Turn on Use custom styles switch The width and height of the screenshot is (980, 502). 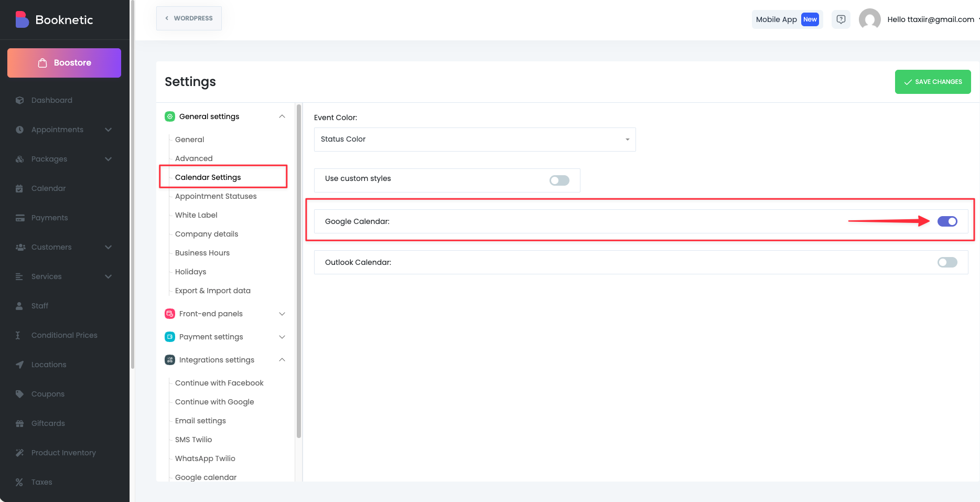[x=559, y=180]
